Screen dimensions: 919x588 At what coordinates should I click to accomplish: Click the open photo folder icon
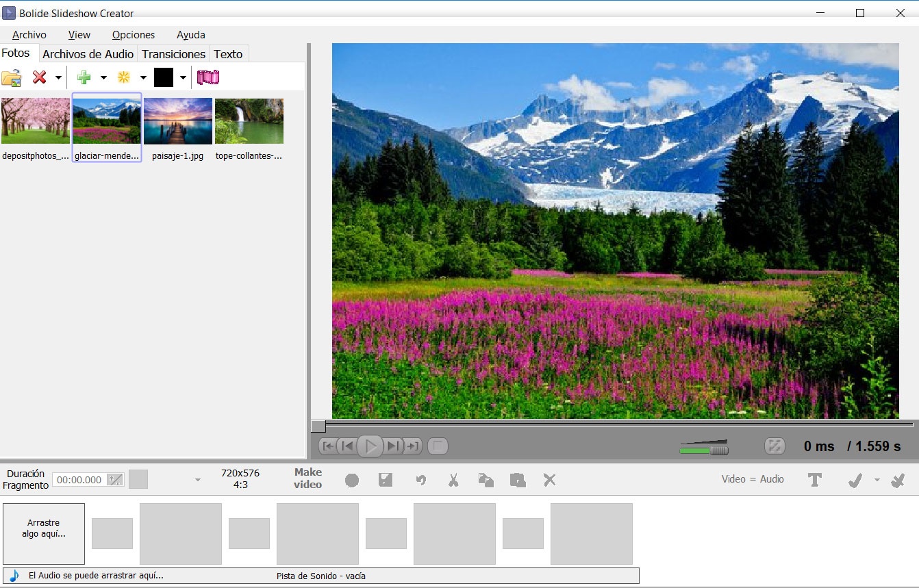pos(12,77)
